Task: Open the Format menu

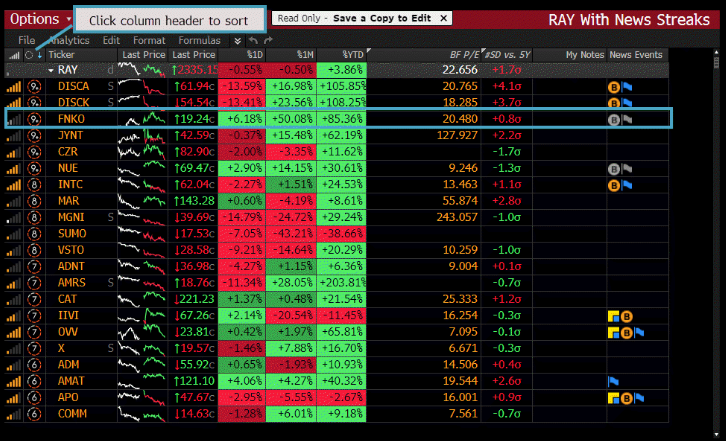Action: point(149,40)
